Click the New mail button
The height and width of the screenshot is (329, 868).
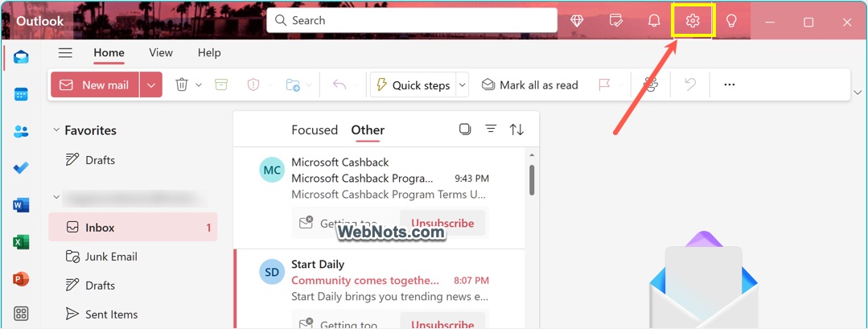click(x=95, y=84)
